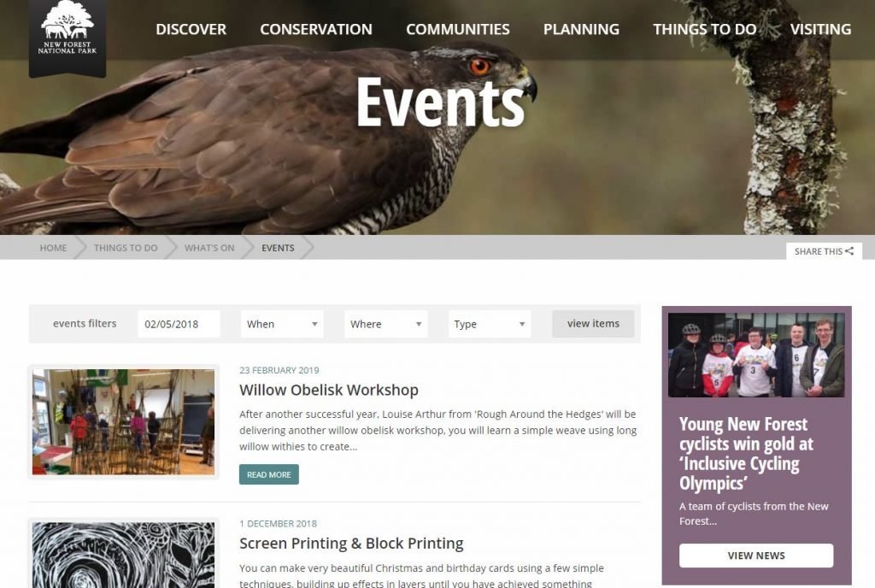The height and width of the screenshot is (588, 875).
Task: Click the view items button
Action: coord(593,324)
